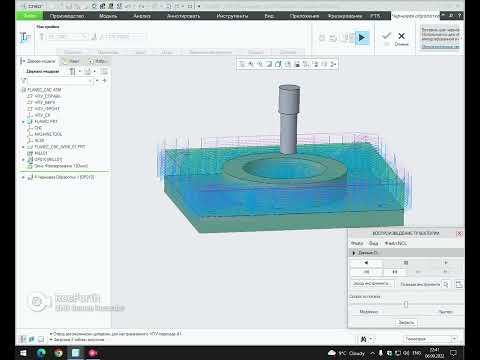
Task: Open the display style icon in the graphics toolbar
Action: click(278, 64)
